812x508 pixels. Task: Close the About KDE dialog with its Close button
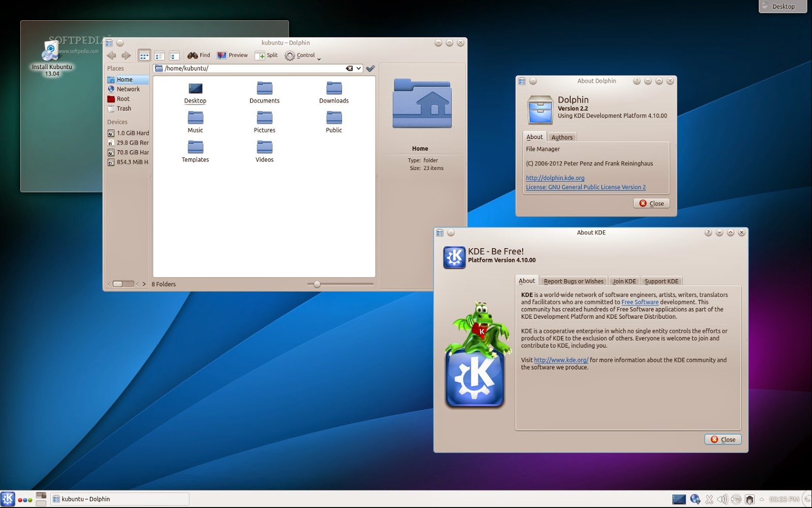click(x=723, y=439)
